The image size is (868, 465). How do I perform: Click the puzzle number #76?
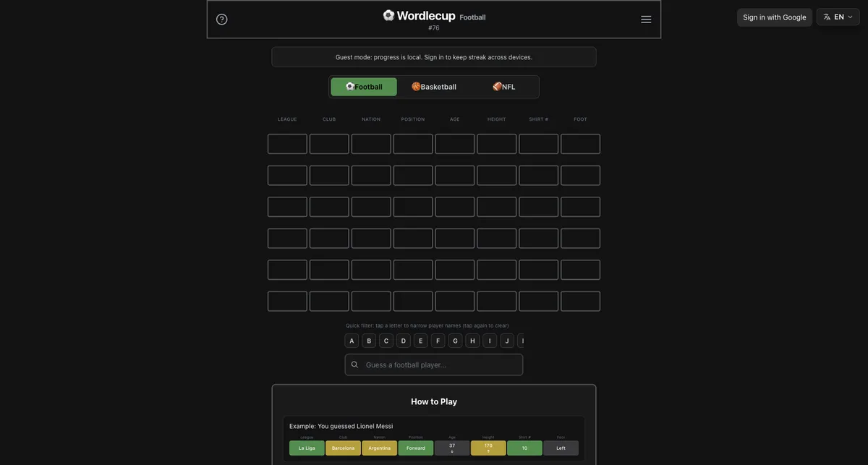coord(434,28)
